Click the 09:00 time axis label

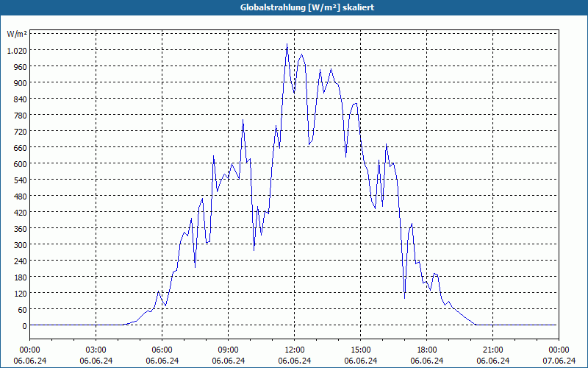[x=229, y=350]
